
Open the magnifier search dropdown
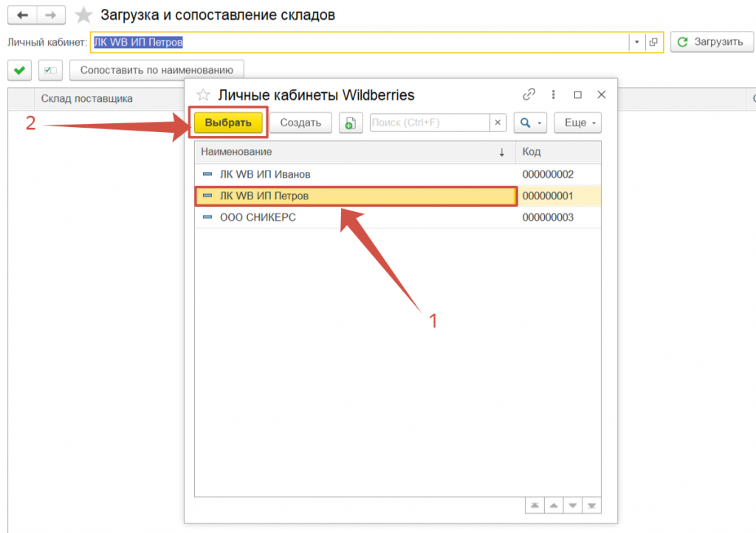click(531, 123)
